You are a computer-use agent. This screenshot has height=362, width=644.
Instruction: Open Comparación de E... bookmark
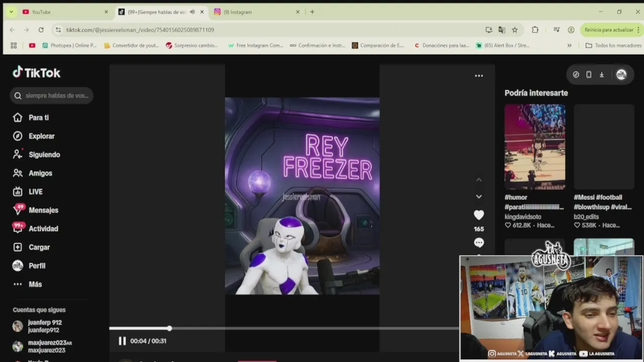point(378,45)
